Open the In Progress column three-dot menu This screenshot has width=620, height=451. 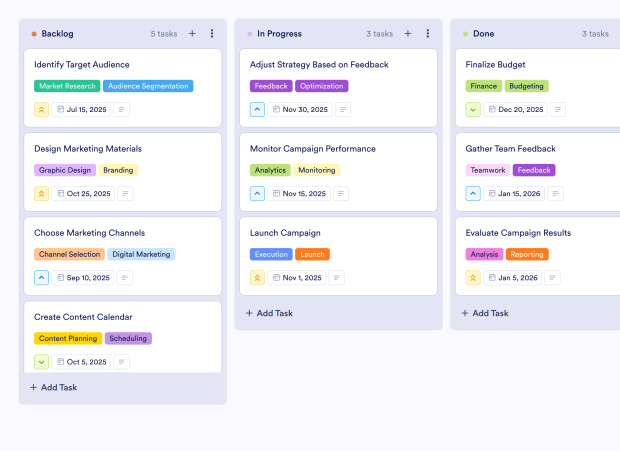(428, 34)
